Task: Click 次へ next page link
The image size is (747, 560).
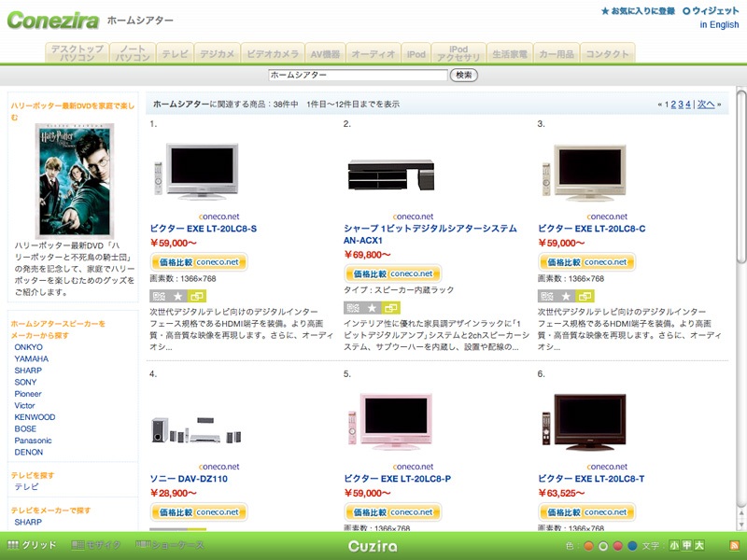Action: coord(706,105)
